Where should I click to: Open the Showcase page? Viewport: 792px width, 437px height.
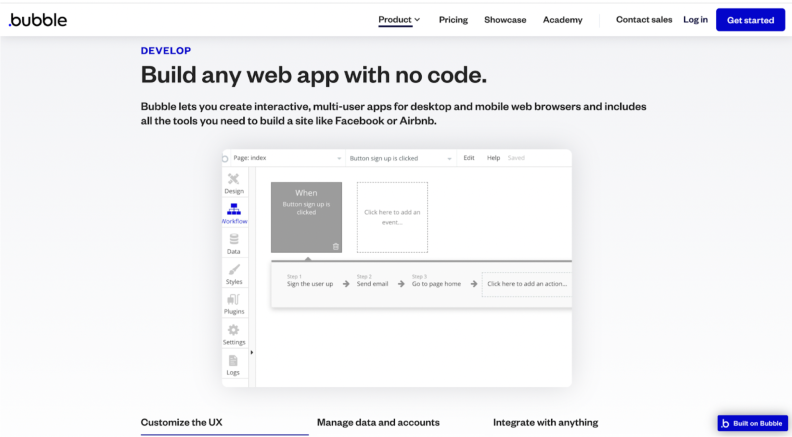pos(505,20)
